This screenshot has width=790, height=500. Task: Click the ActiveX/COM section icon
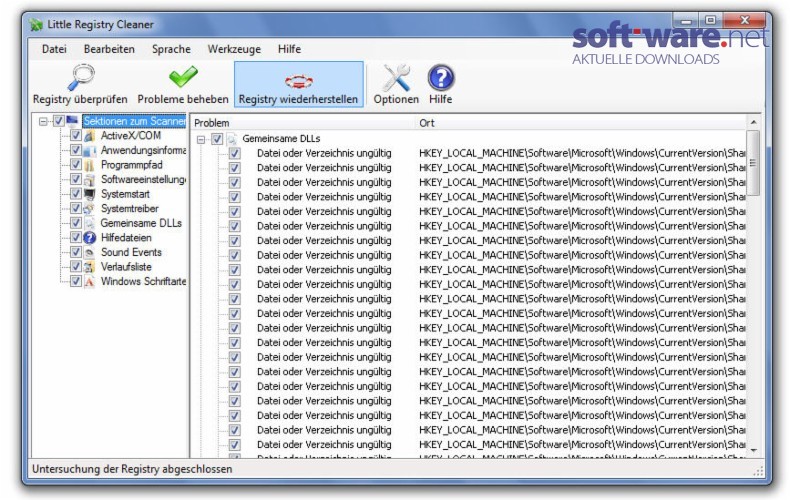[90, 136]
